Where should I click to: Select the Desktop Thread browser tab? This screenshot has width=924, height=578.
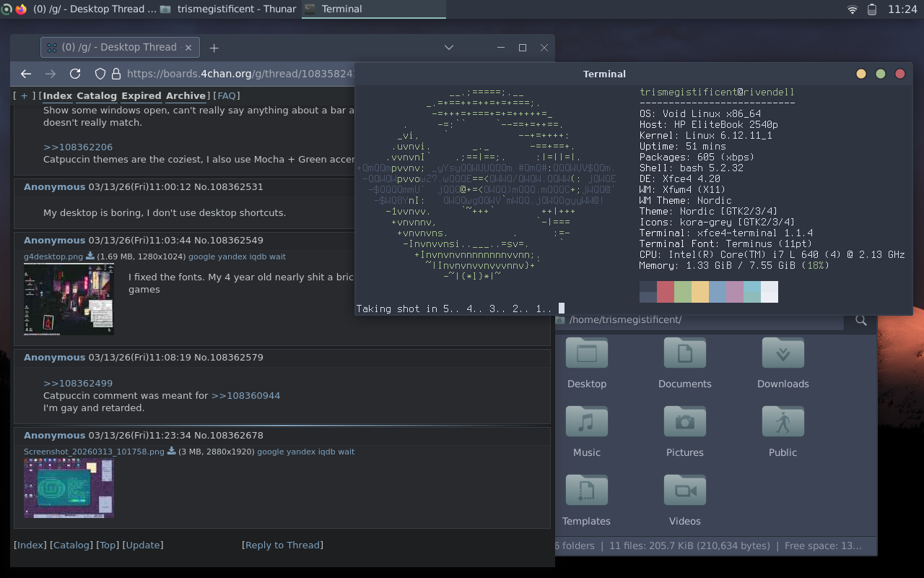[111, 48]
